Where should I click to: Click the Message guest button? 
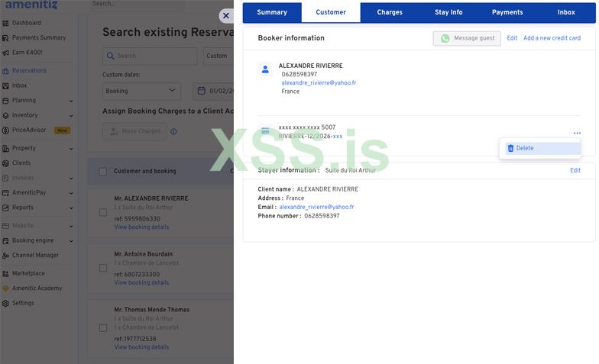(467, 38)
